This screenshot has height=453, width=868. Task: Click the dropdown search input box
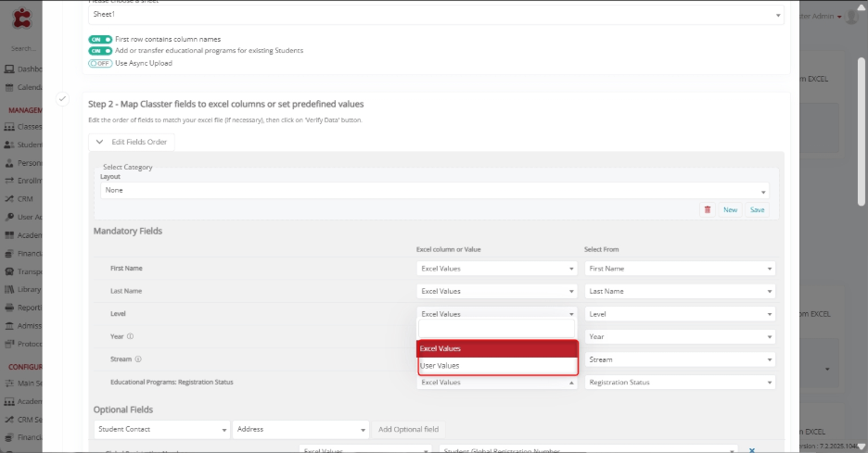pos(497,330)
